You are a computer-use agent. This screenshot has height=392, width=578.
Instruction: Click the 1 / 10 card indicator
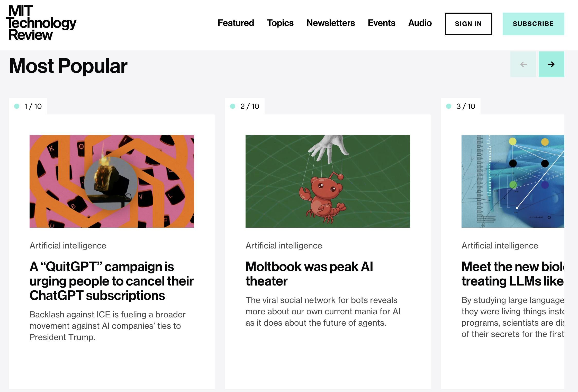28,106
